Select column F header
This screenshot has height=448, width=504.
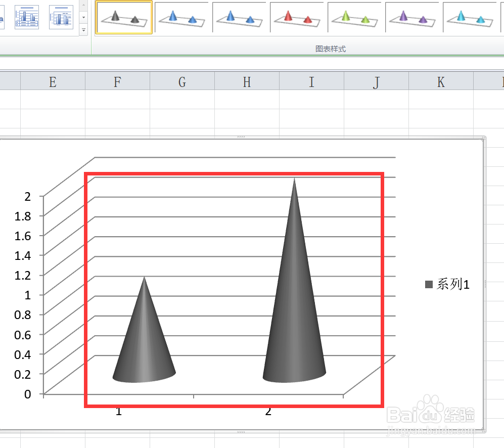pyautogui.click(x=118, y=82)
